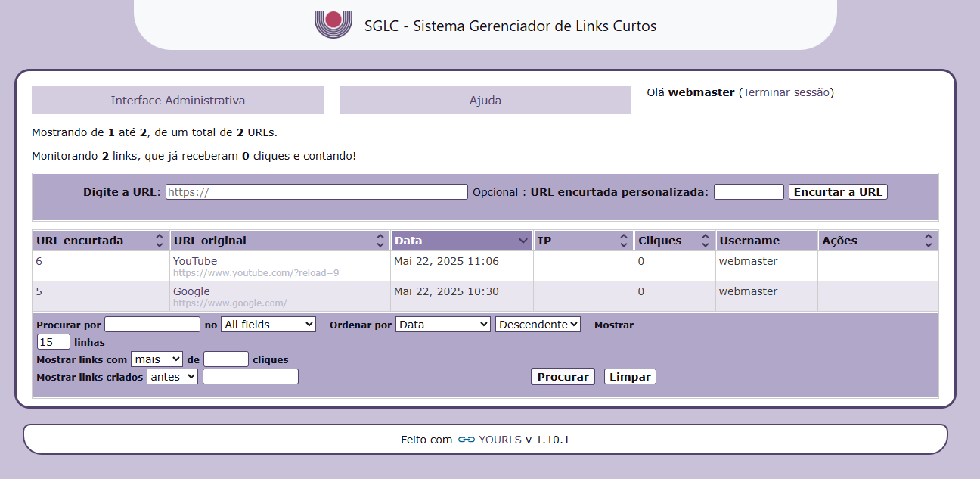Open the Ajuda menu tab
Screen dimensions: 980x479
[x=485, y=100]
